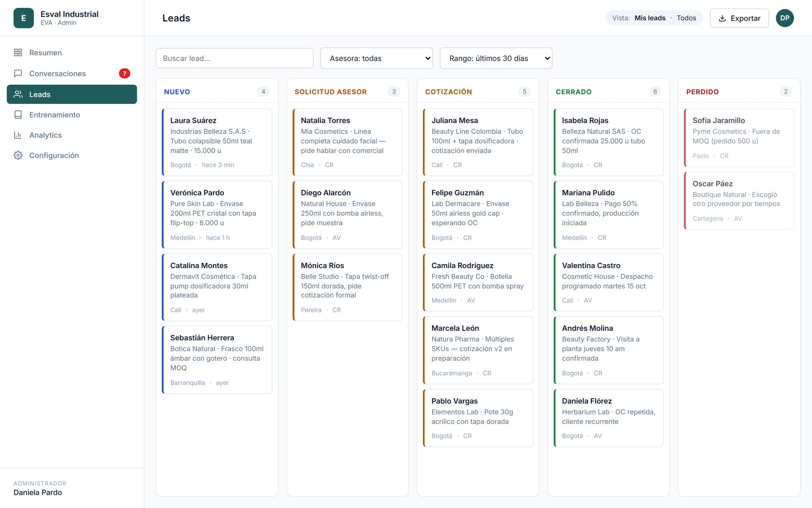
Task: Select the Oscar Páez card
Action: (739, 200)
